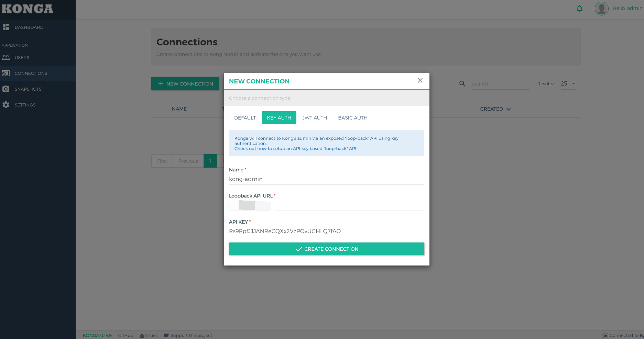Click the CREATE CONNECTION button
This screenshot has height=339, width=644.
tap(327, 249)
